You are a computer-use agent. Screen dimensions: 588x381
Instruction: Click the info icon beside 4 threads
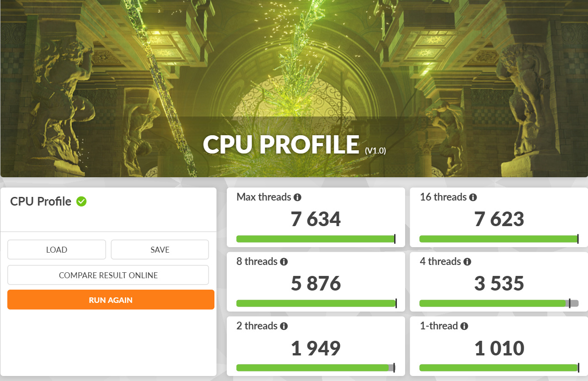pos(467,262)
